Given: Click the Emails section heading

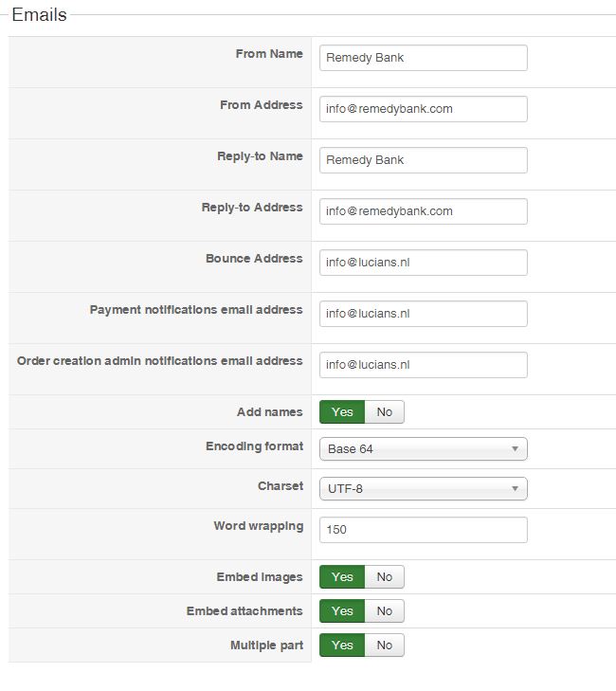Looking at the screenshot, I should [x=39, y=15].
